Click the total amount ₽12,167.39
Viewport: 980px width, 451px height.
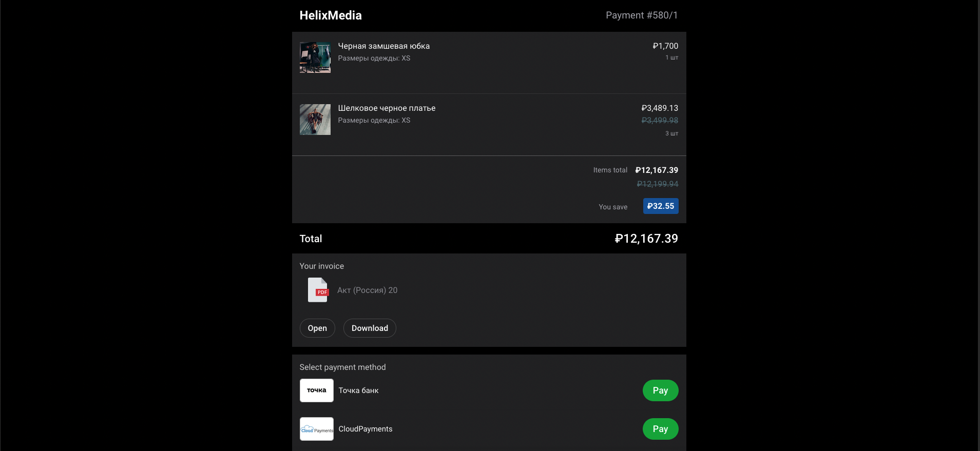coord(646,239)
